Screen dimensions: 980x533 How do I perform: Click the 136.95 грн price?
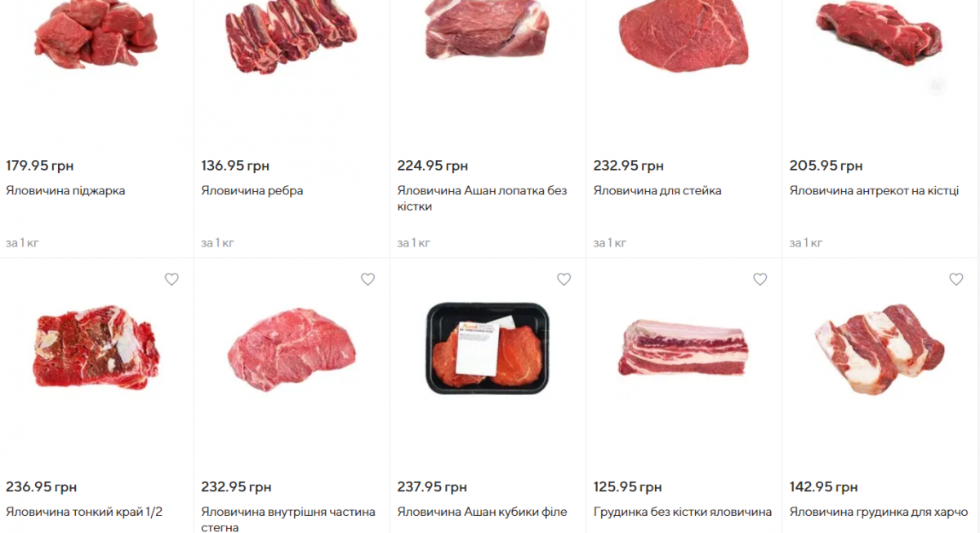click(x=235, y=166)
